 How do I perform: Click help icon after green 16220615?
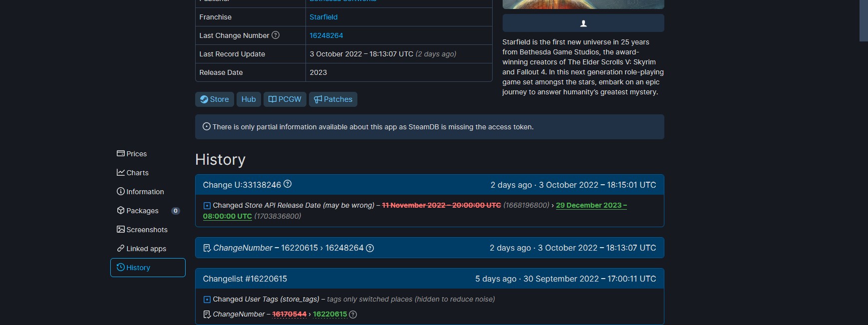point(353,315)
